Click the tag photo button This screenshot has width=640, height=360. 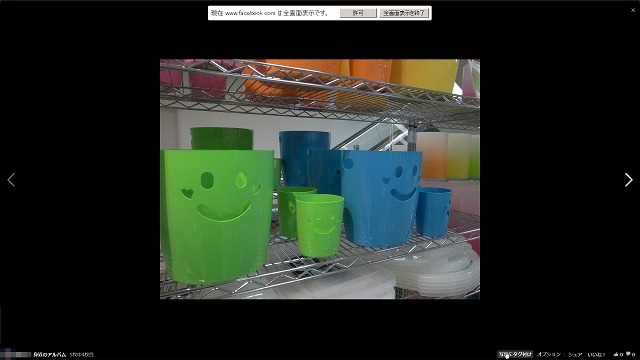tap(515, 354)
